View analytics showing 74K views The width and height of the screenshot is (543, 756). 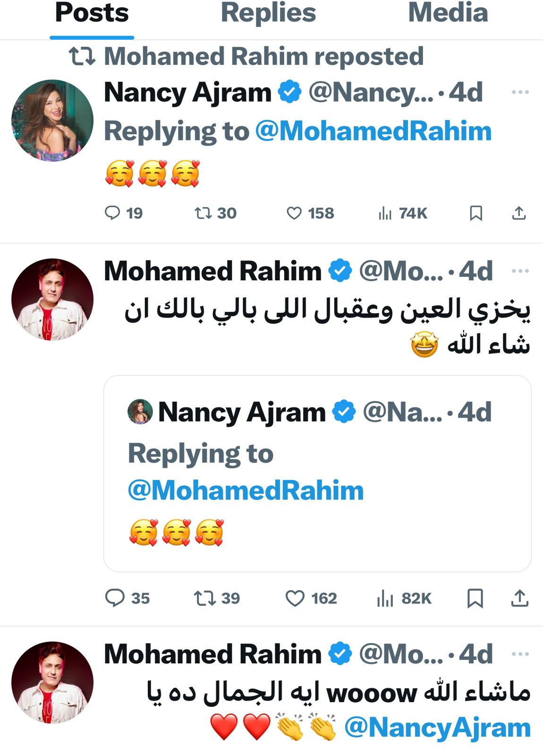(385, 214)
